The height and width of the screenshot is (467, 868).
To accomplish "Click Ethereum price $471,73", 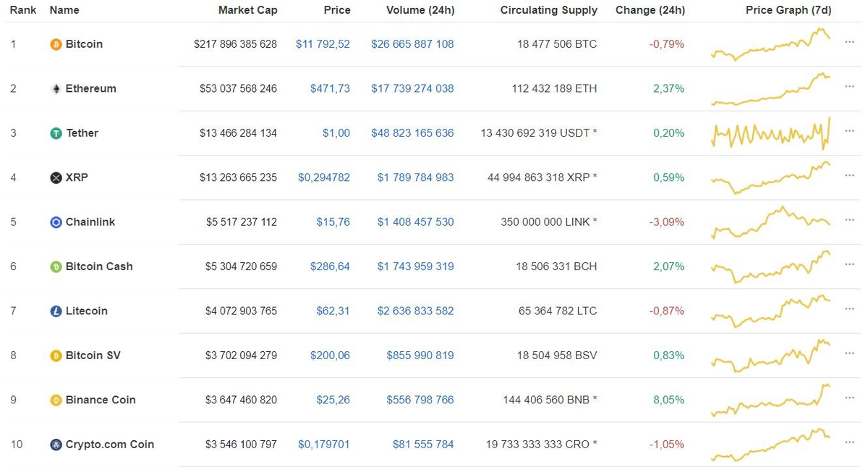I will [x=330, y=89].
